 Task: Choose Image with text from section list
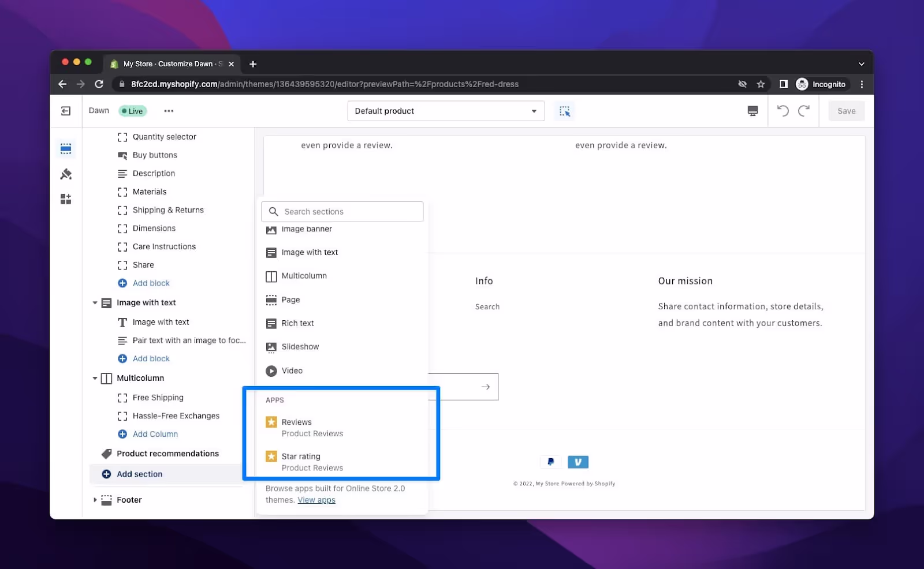coord(310,253)
